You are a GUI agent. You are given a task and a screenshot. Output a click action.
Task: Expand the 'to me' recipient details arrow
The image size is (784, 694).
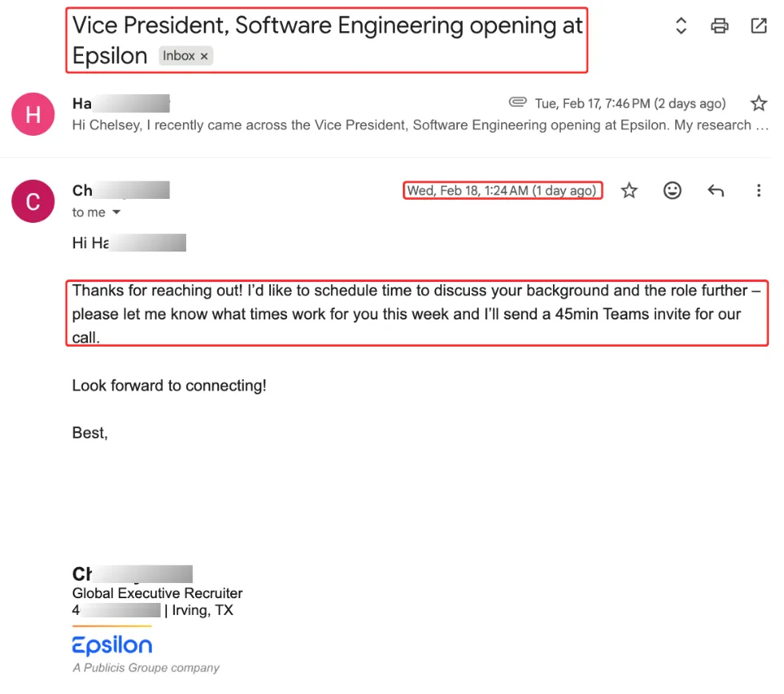[117, 212]
